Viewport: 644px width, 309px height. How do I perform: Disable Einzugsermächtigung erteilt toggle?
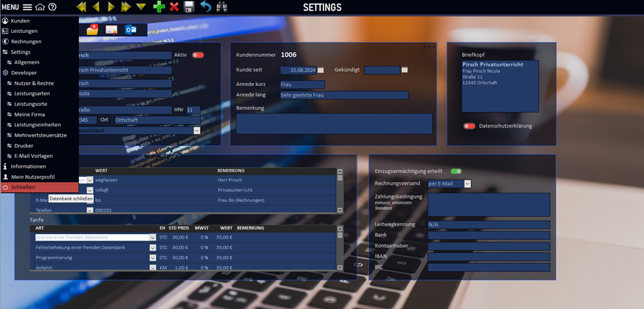point(455,171)
